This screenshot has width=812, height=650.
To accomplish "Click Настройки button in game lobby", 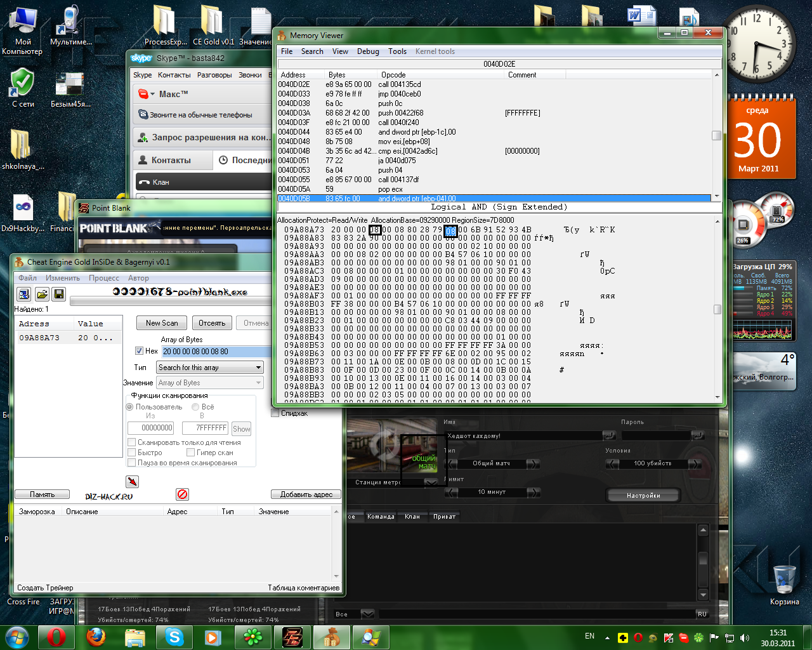I will point(643,495).
